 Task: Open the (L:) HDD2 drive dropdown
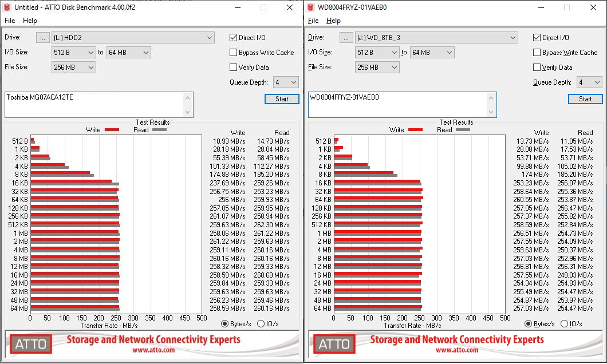point(133,38)
